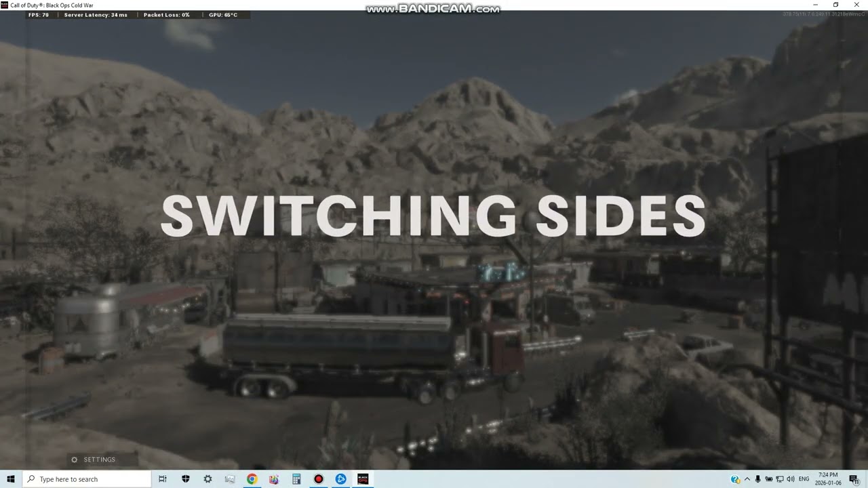Open the Action Center notifications icon
The image size is (868, 488).
[854, 479]
